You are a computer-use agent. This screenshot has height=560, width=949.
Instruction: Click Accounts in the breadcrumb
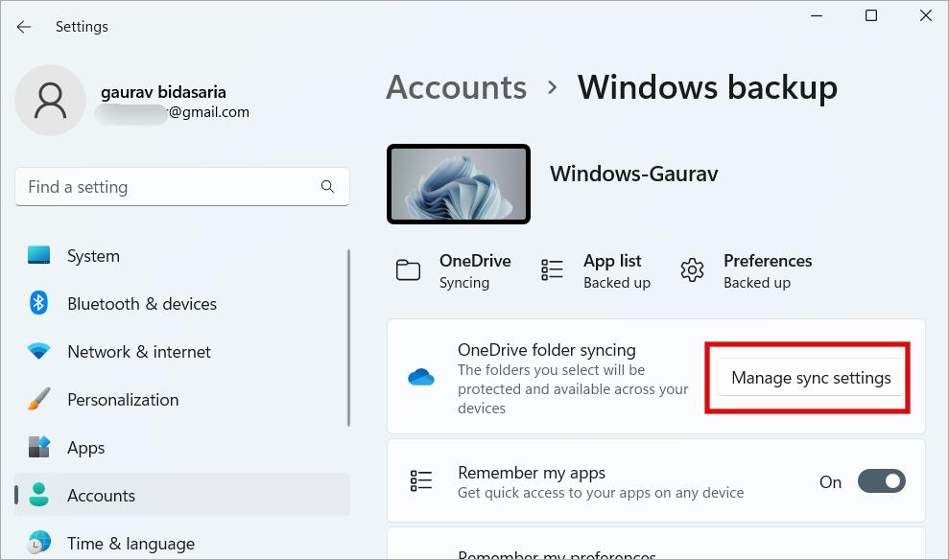coord(457,87)
